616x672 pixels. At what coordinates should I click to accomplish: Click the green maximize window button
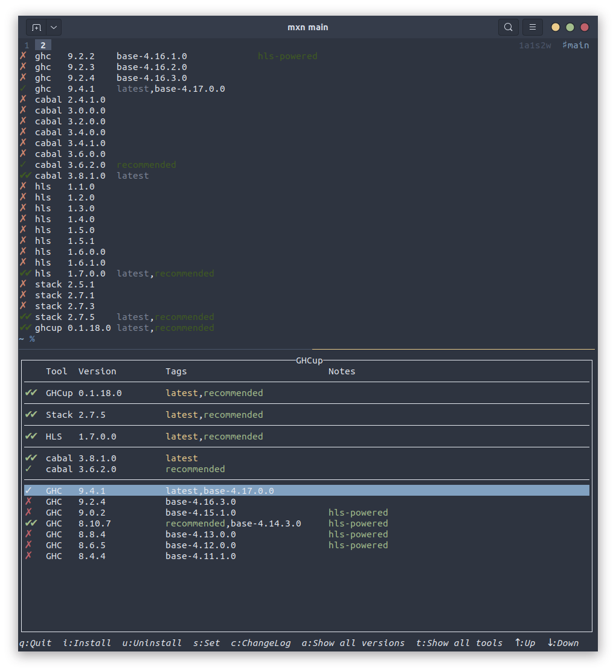tap(569, 27)
